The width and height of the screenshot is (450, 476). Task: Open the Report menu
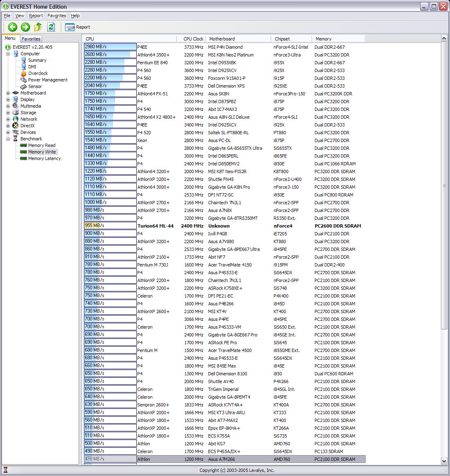[36, 16]
